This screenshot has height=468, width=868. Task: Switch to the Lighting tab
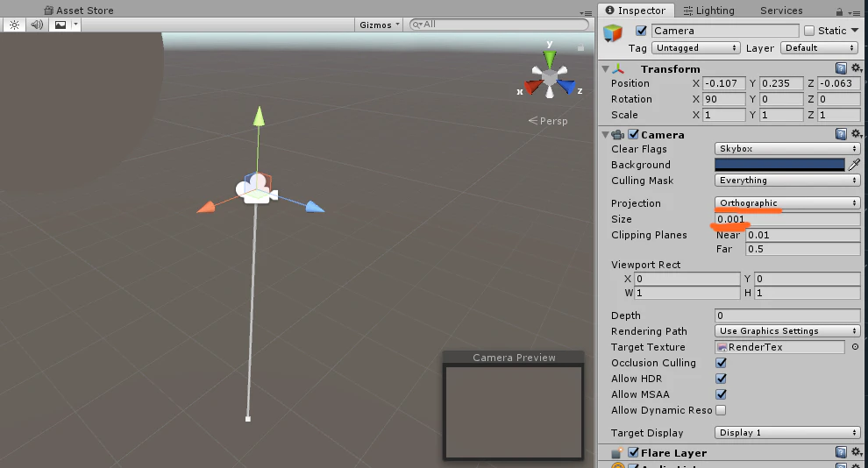(708, 11)
